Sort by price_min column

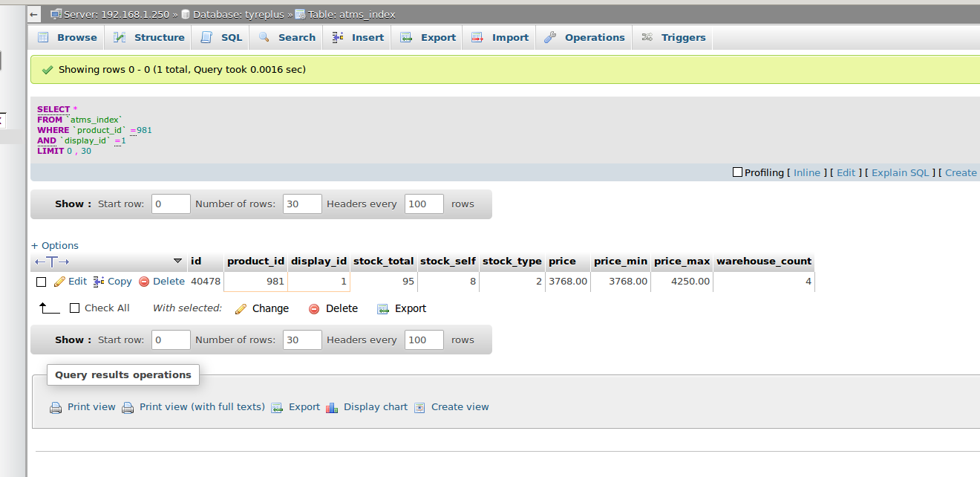tap(621, 262)
